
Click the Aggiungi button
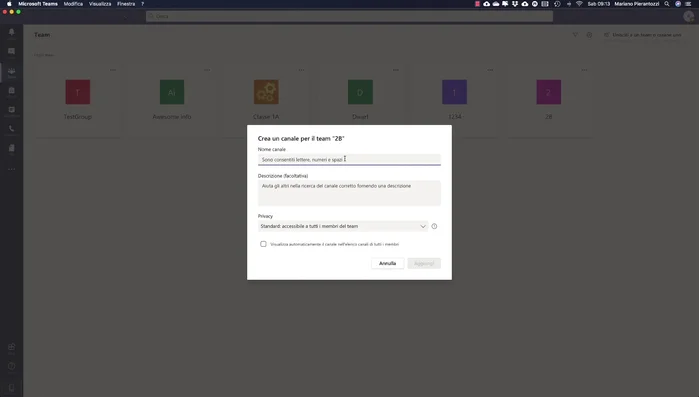pos(424,263)
